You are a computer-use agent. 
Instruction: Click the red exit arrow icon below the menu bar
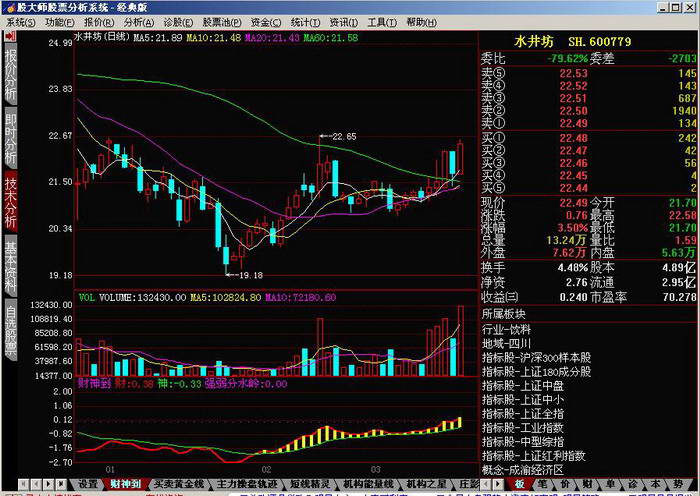pyautogui.click(x=10, y=37)
